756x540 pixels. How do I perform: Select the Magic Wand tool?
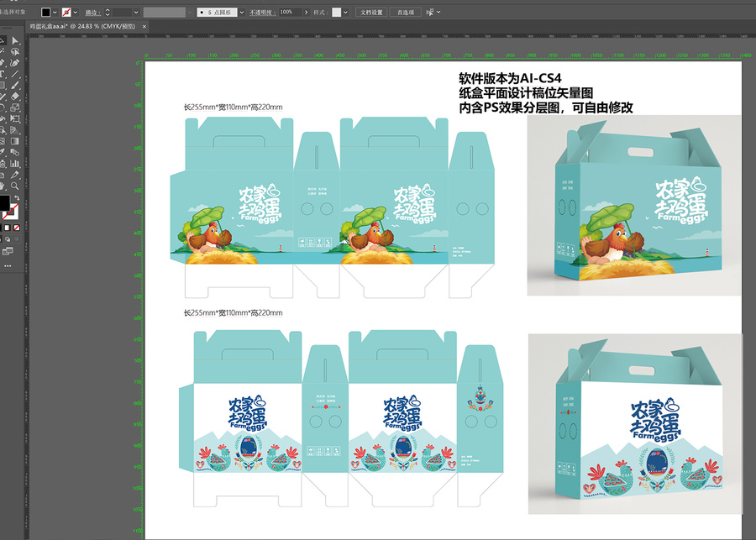pos(3,52)
